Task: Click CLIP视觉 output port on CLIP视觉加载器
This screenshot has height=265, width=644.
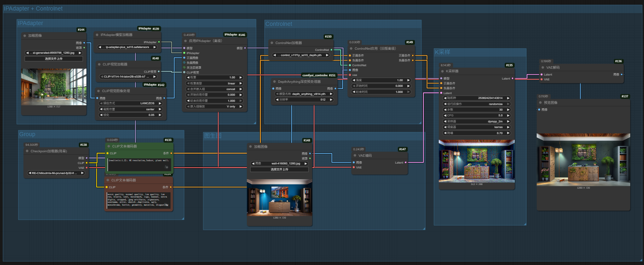Action: coord(159,72)
